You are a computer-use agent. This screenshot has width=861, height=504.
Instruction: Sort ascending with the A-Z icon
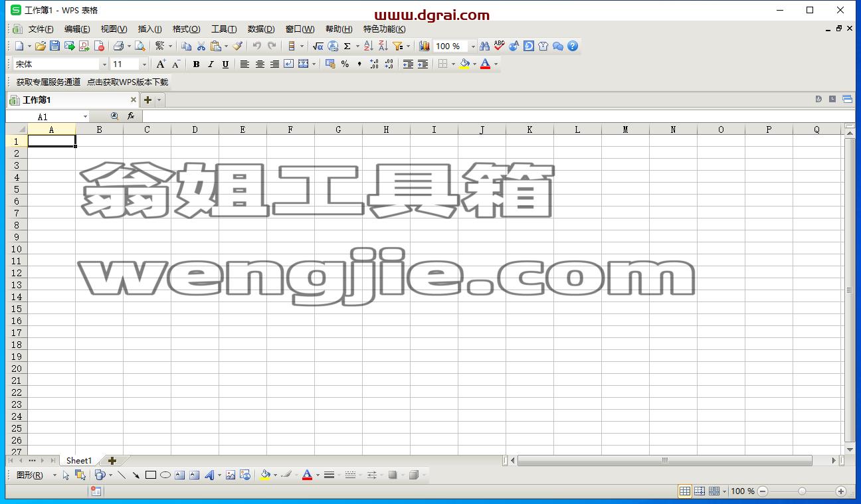(x=369, y=46)
